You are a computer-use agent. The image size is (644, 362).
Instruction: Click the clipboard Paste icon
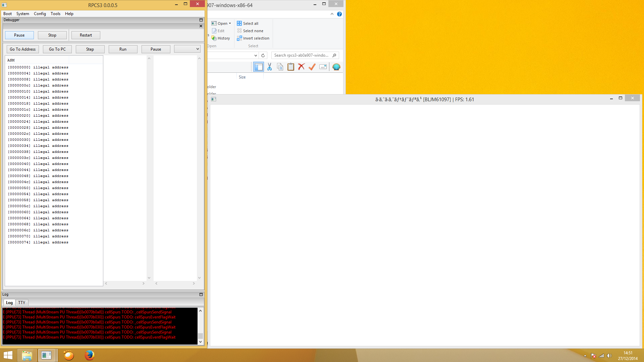pyautogui.click(x=291, y=67)
